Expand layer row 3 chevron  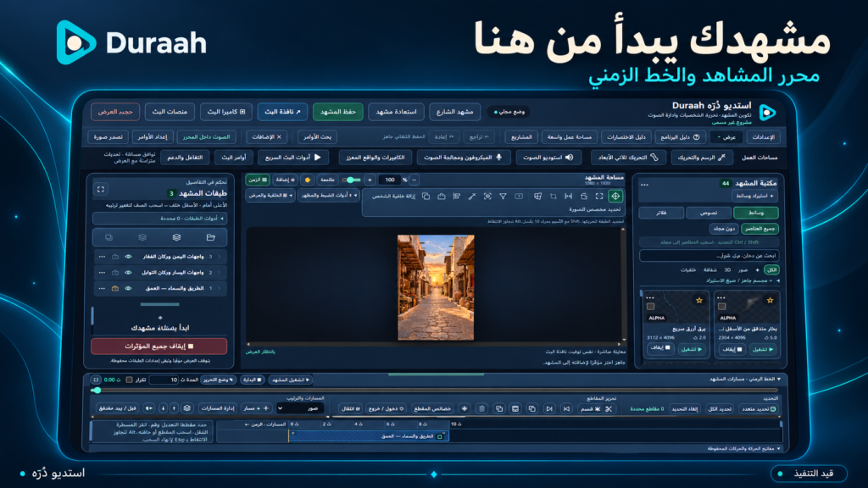click(x=220, y=257)
